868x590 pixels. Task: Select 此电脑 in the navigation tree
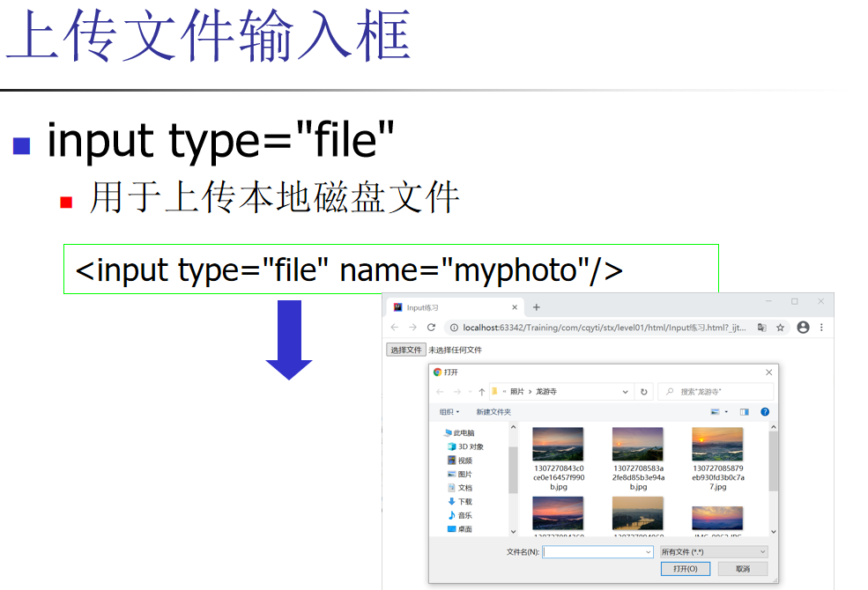coord(459,433)
